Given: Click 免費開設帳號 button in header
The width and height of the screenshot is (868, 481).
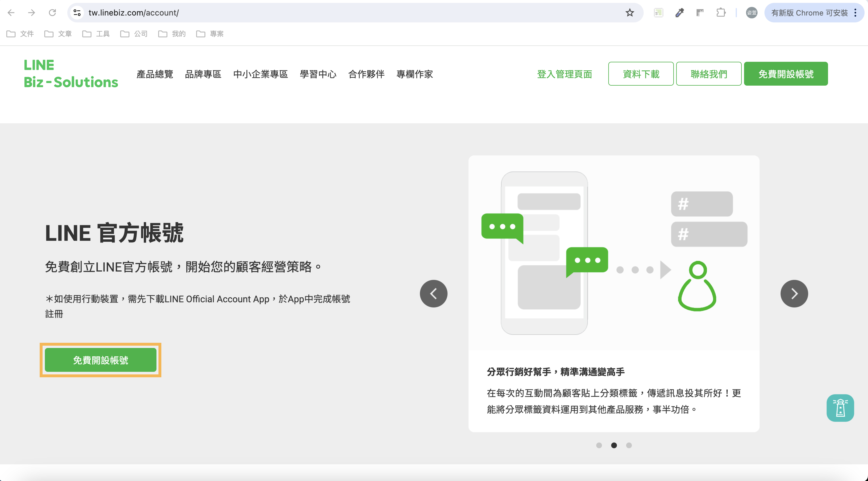Looking at the screenshot, I should point(786,74).
